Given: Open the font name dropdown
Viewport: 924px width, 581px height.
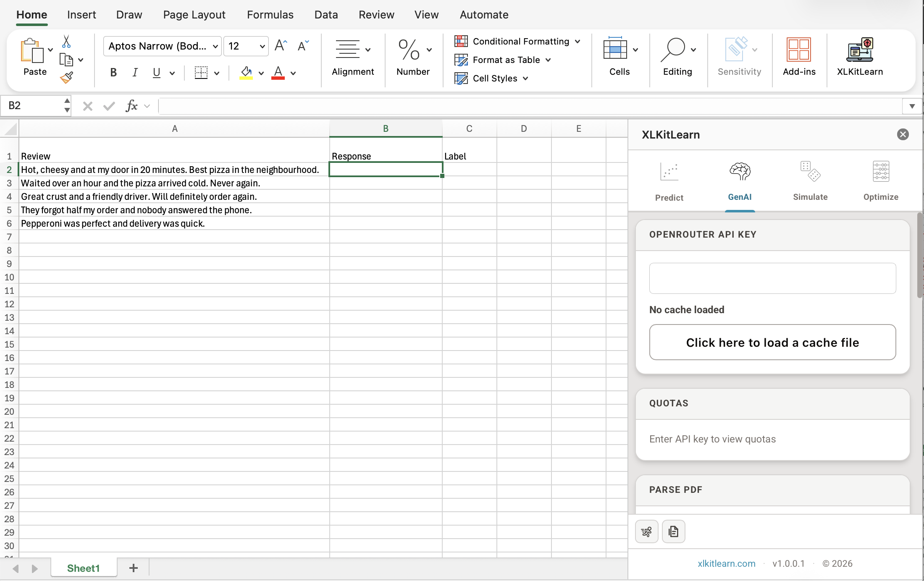Looking at the screenshot, I should click(215, 46).
